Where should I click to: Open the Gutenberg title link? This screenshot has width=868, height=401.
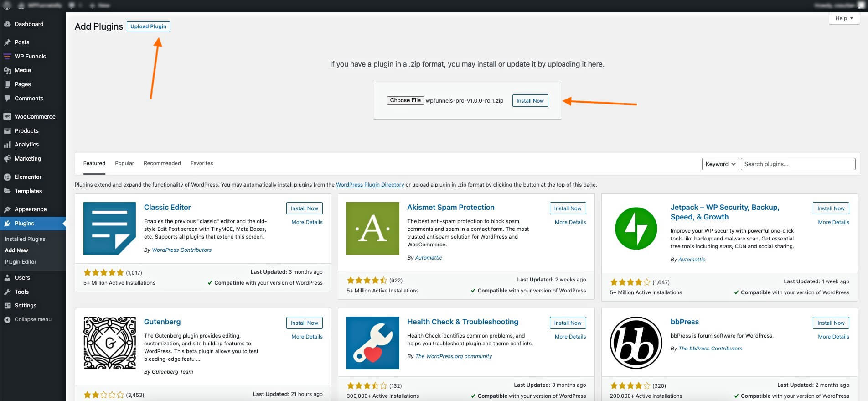162,322
